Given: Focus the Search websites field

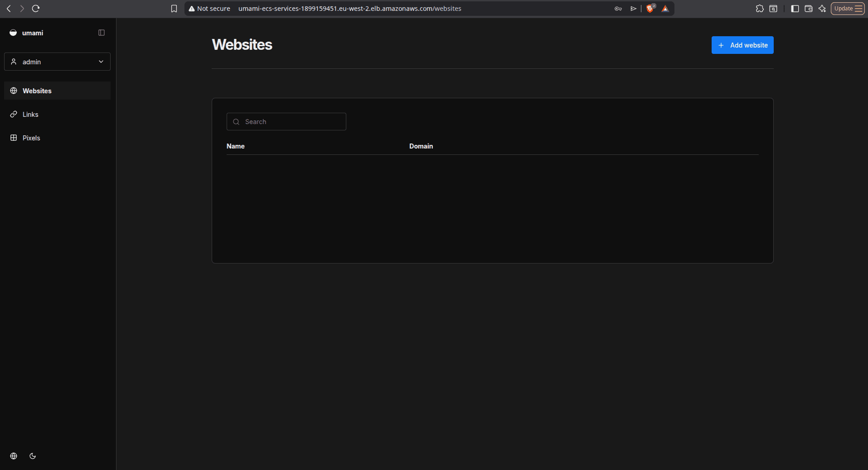Looking at the screenshot, I should tap(286, 121).
